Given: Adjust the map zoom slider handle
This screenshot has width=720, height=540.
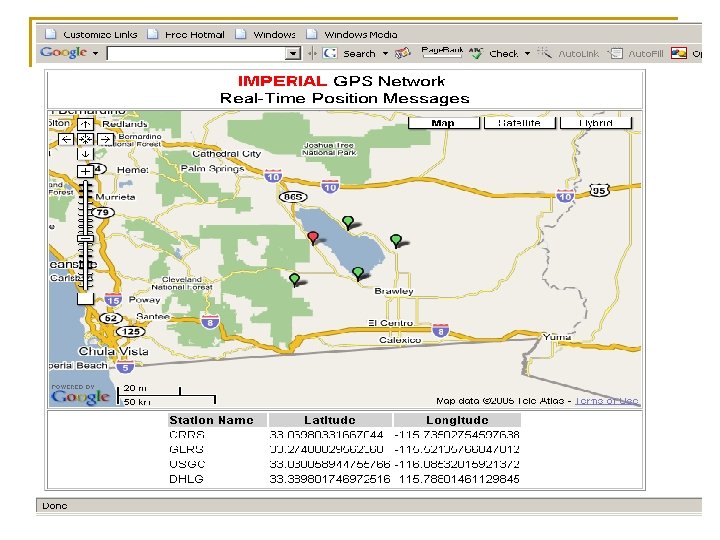Looking at the screenshot, I should pyautogui.click(x=85, y=238).
